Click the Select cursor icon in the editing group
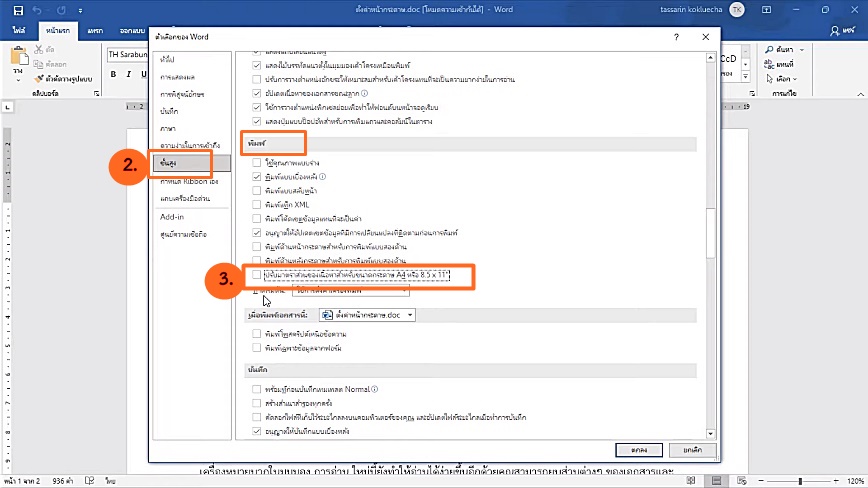Screen dimensions: 868x488 [769, 79]
